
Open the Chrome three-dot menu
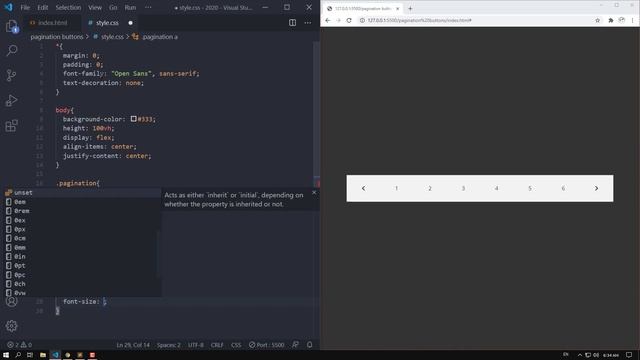click(x=633, y=20)
